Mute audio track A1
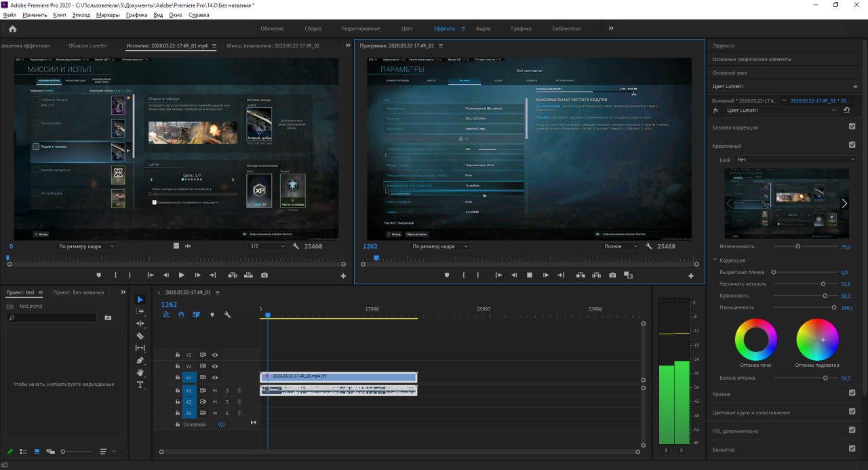The width and height of the screenshot is (868, 470). pos(215,391)
